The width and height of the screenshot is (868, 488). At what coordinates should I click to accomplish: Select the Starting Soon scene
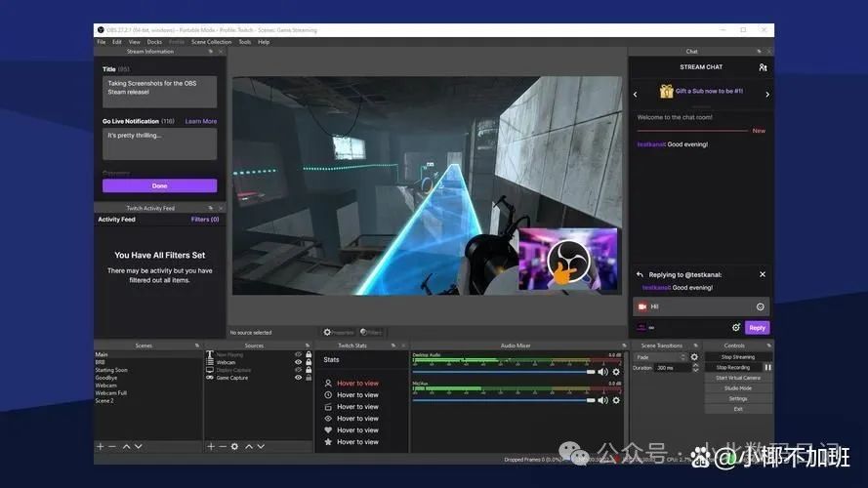pyautogui.click(x=111, y=370)
